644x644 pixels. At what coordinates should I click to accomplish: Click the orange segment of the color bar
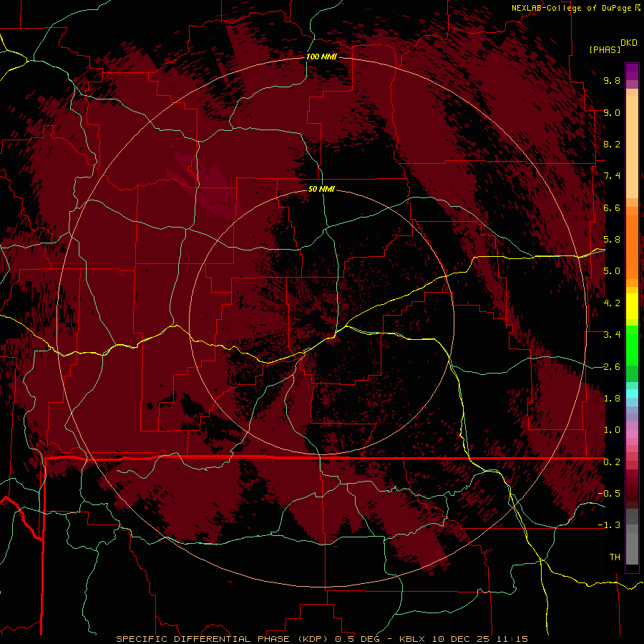(x=632, y=246)
